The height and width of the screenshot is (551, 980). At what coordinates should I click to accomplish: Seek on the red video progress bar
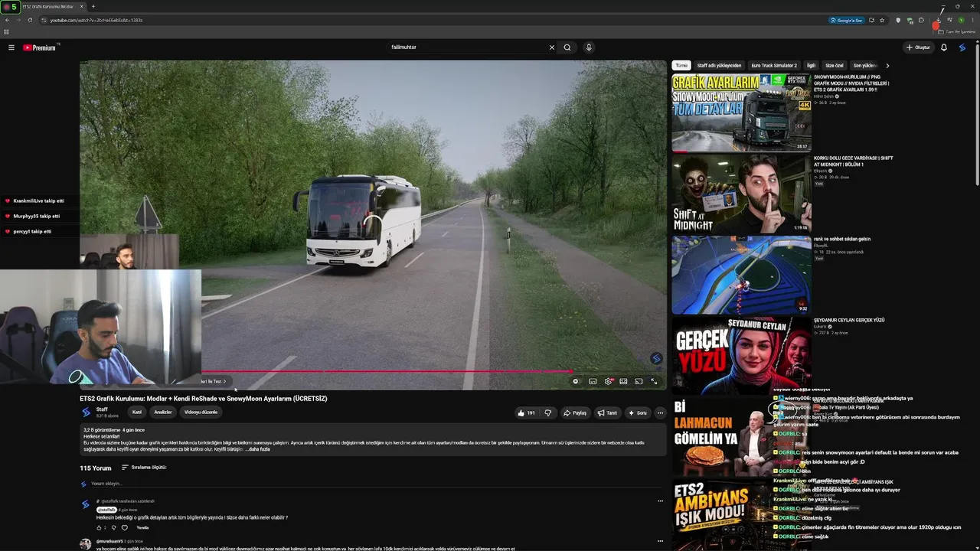tap(433, 372)
